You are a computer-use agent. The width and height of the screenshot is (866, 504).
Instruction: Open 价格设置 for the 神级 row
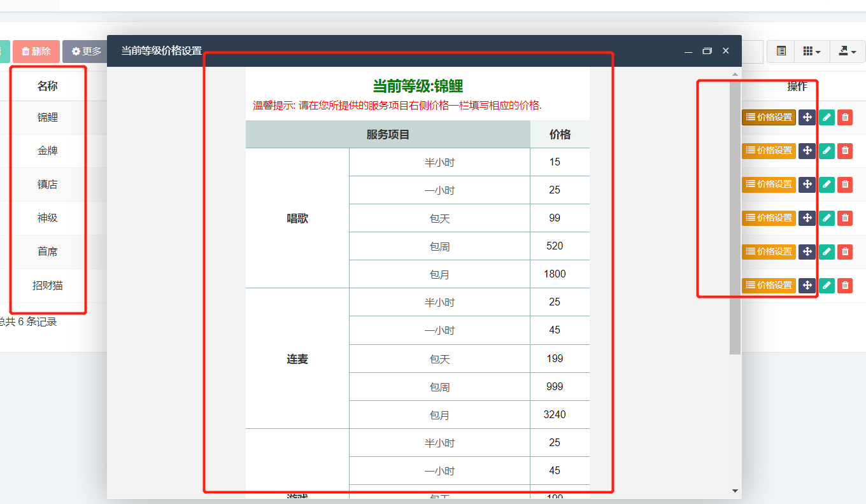[769, 218]
